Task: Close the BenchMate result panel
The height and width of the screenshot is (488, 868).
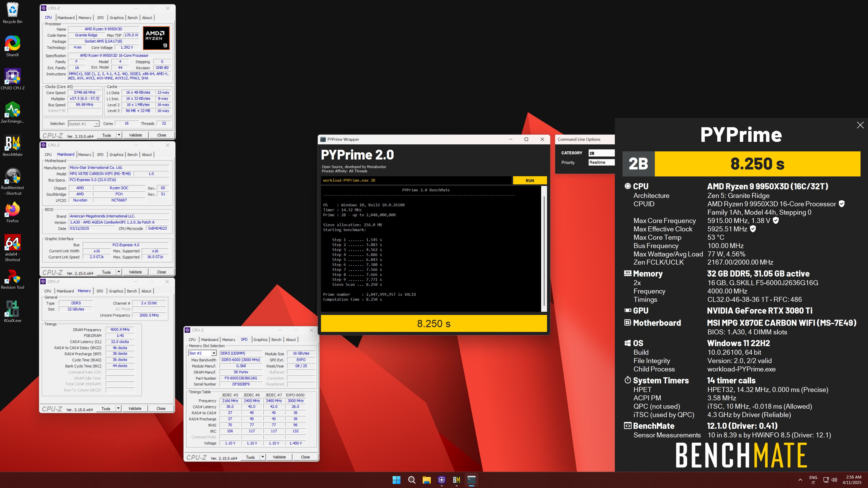Action: (x=860, y=125)
